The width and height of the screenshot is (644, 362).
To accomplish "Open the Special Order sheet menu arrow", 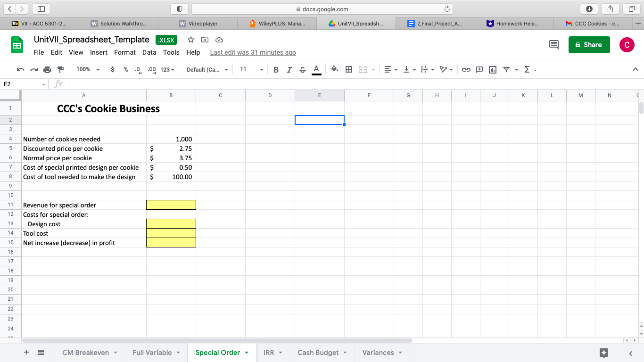I will 247,352.
